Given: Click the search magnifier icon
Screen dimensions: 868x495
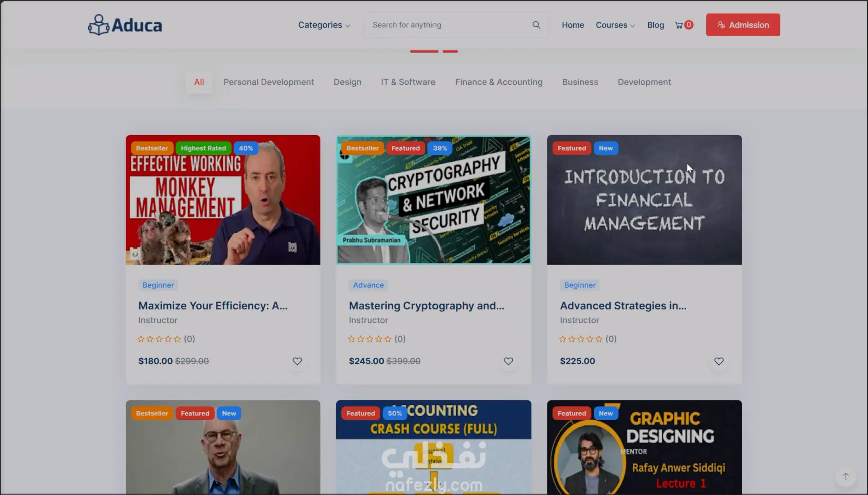Looking at the screenshot, I should point(536,25).
